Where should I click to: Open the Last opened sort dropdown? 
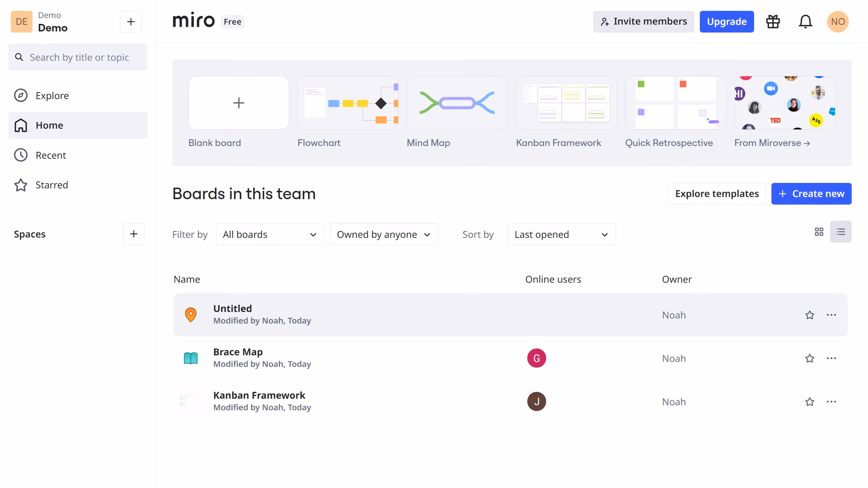pyautogui.click(x=562, y=234)
